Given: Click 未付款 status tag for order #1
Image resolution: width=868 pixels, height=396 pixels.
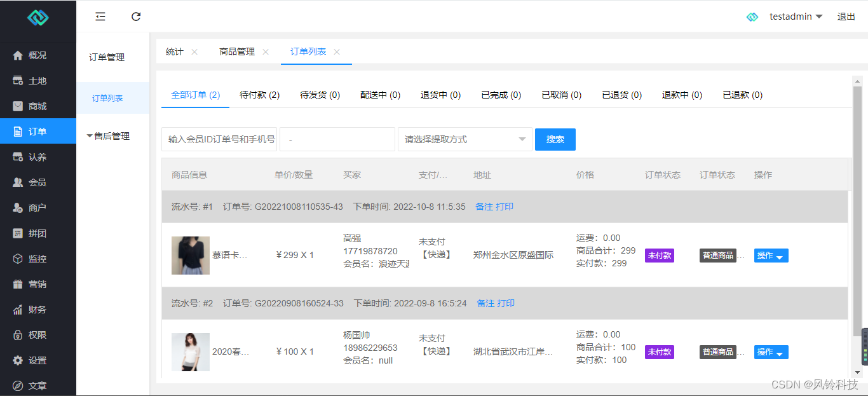Looking at the screenshot, I should pos(660,256).
